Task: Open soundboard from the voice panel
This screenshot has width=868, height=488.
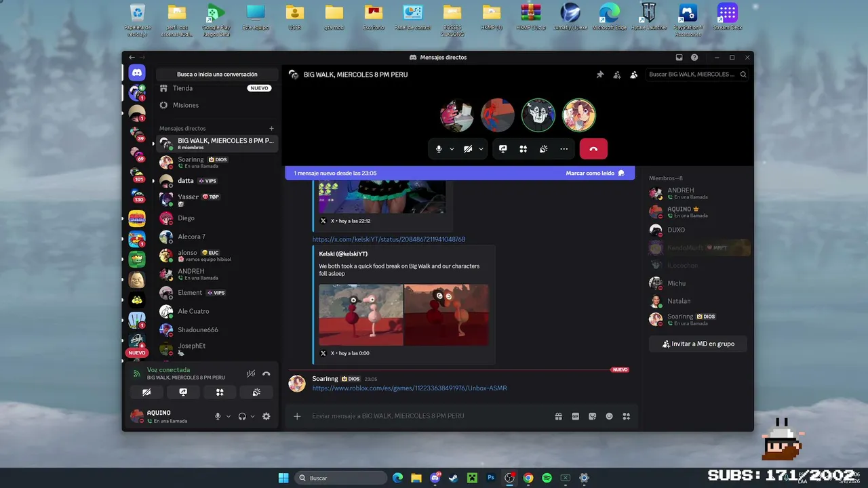Action: tap(256, 392)
